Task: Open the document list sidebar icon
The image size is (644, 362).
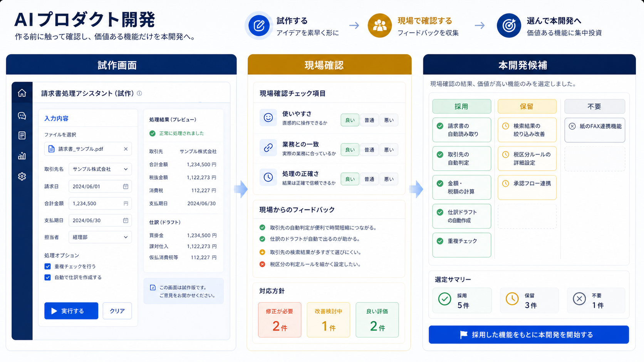Action: (x=22, y=135)
